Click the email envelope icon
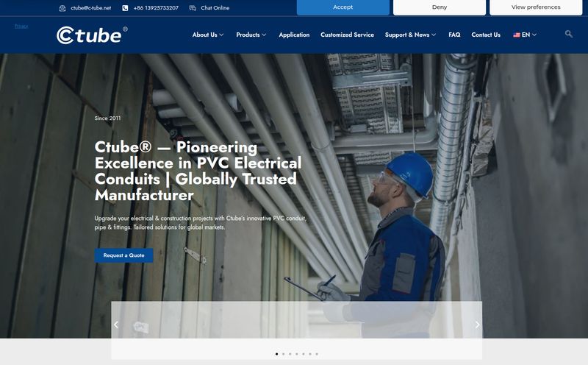 (x=62, y=8)
